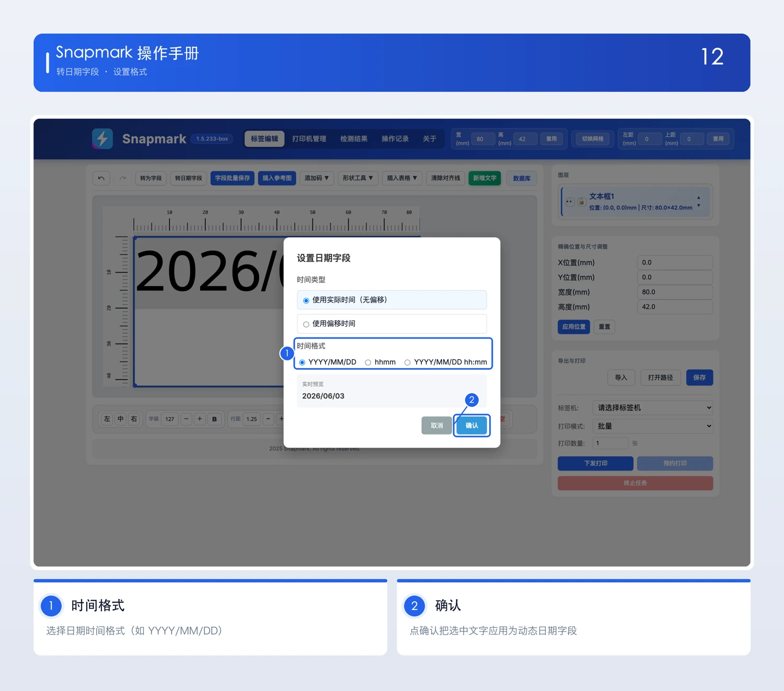Viewport: 784px width, 691px height.
Task: Open 检测结果 tab
Action: [354, 138]
